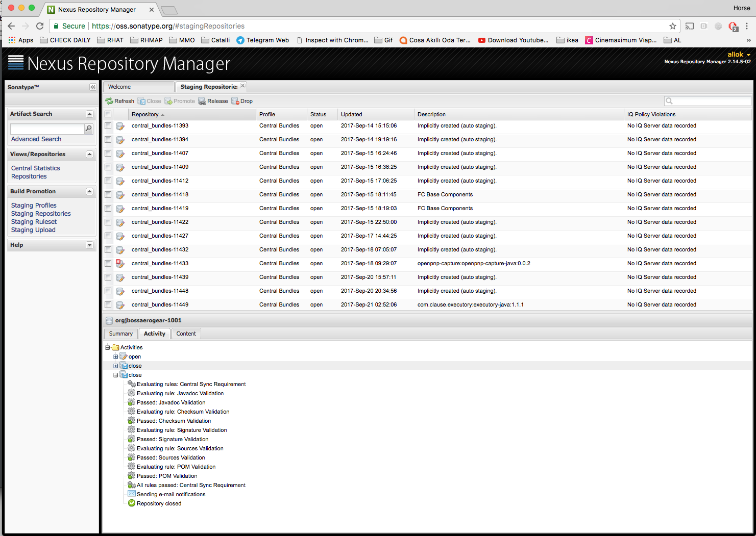Click the browser back arrow
The width and height of the screenshot is (756, 536).
pos(11,26)
